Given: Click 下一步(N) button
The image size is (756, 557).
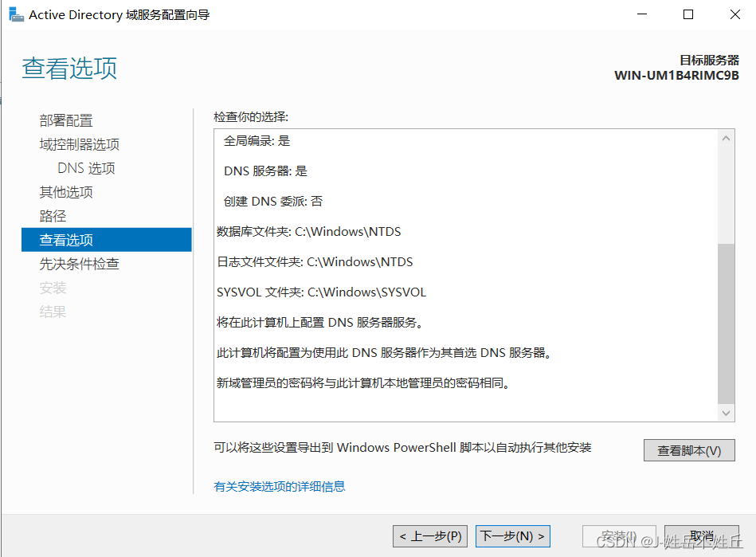Looking at the screenshot, I should click(x=512, y=536).
